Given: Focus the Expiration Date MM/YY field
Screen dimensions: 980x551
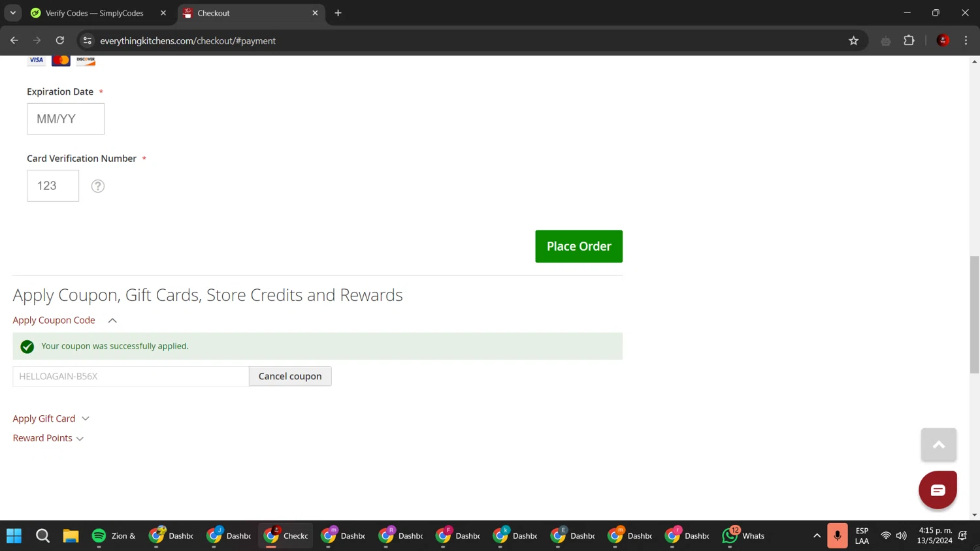Looking at the screenshot, I should (x=65, y=119).
